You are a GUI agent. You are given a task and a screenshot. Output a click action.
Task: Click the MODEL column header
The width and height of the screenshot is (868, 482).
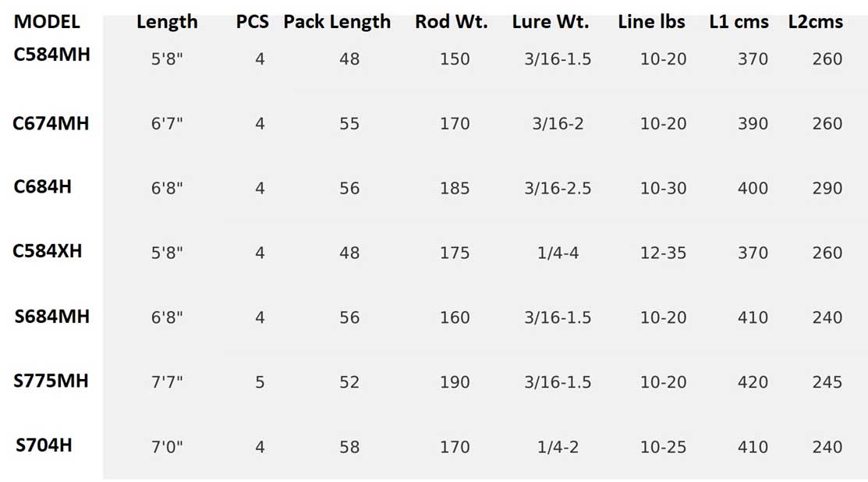(47, 22)
